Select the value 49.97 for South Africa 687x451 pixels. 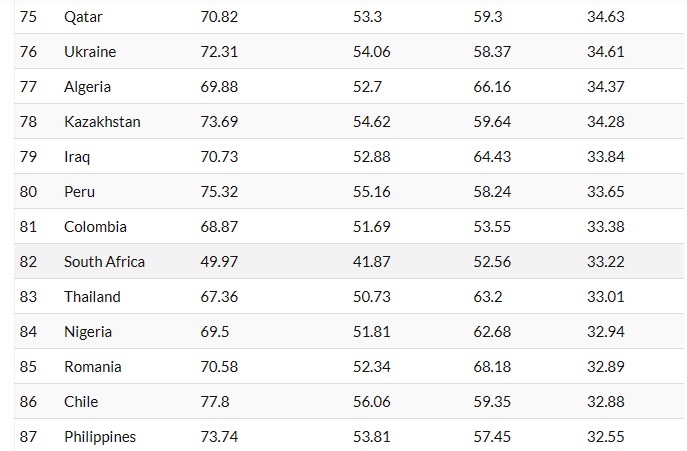click(x=219, y=262)
